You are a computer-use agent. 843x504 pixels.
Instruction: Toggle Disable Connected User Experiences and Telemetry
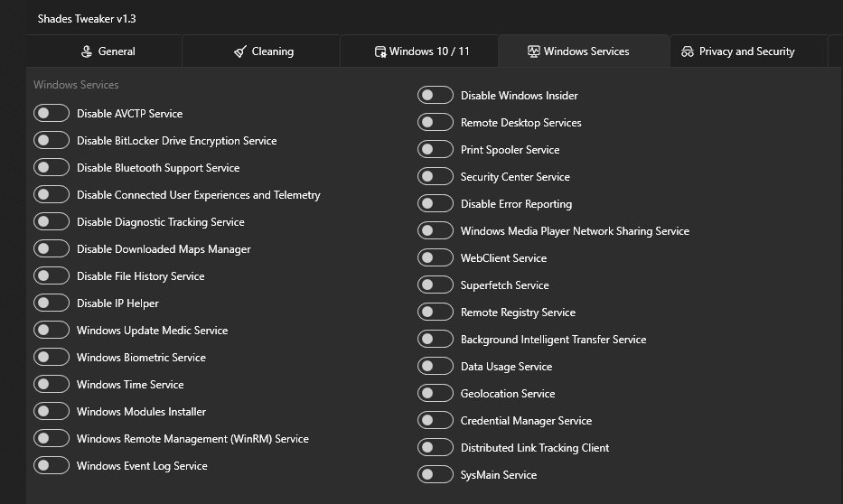pos(52,194)
